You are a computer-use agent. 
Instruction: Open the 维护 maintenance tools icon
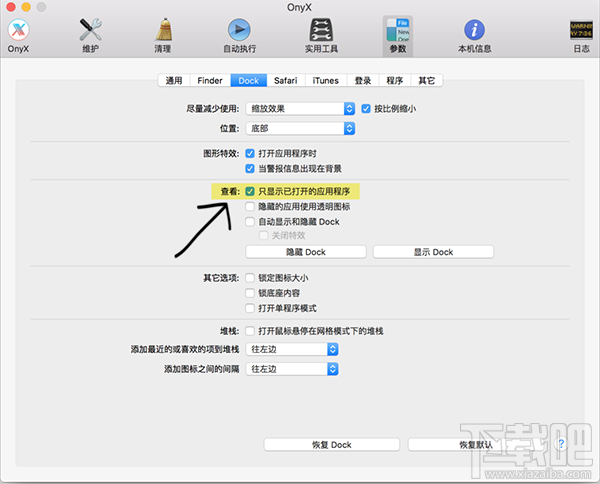click(90, 36)
